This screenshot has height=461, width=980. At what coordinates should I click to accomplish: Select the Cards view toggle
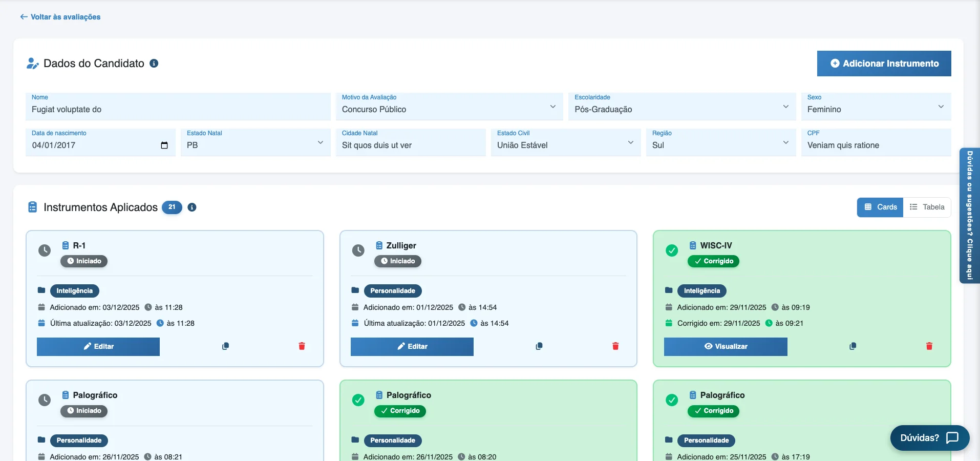pos(880,207)
